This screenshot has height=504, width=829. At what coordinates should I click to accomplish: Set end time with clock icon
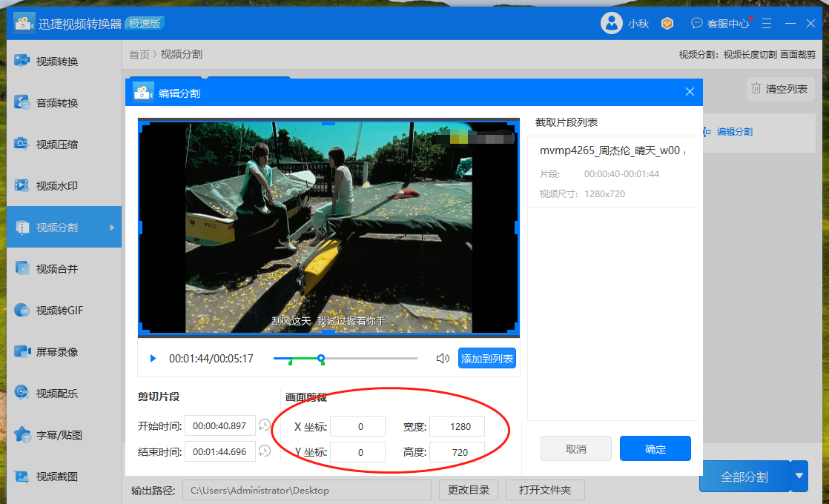(265, 451)
